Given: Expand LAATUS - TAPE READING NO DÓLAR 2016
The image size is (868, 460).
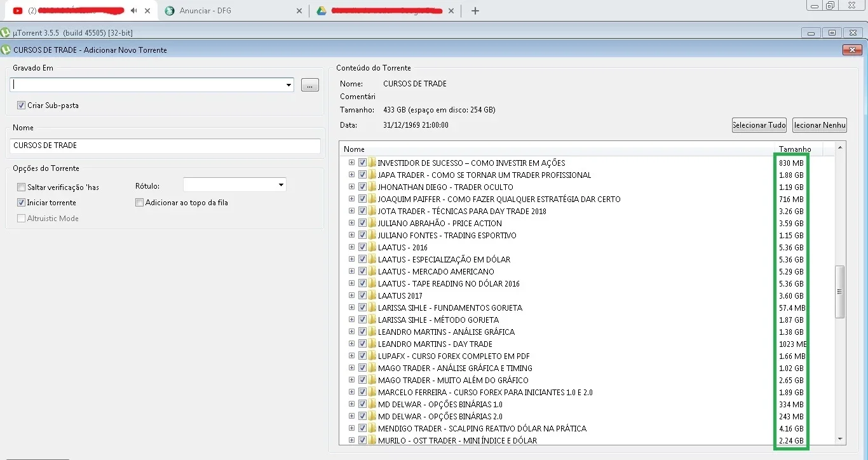Looking at the screenshot, I should coord(351,283).
